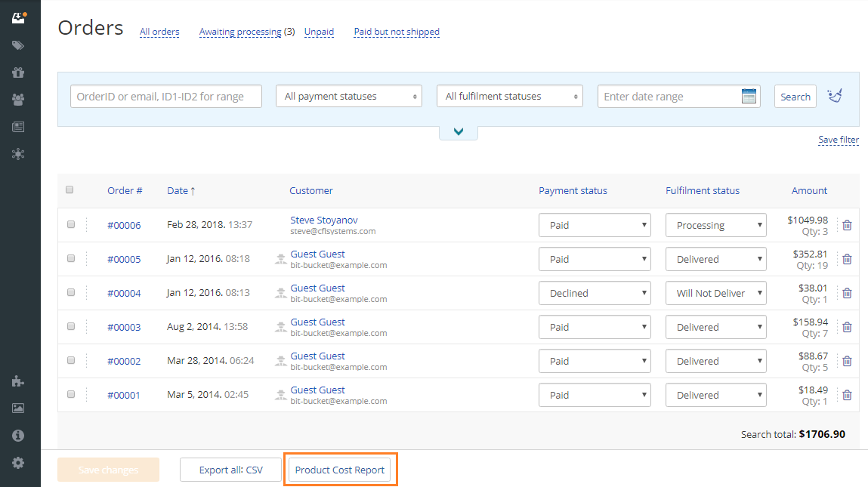Tick the select-all checkbox in table header
The height and width of the screenshot is (487, 868).
click(x=70, y=190)
